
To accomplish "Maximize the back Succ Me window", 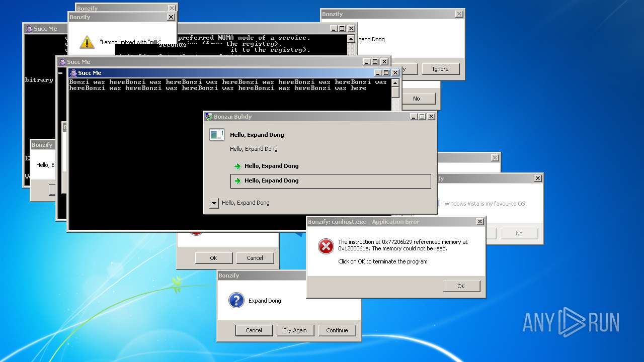I will [342, 29].
